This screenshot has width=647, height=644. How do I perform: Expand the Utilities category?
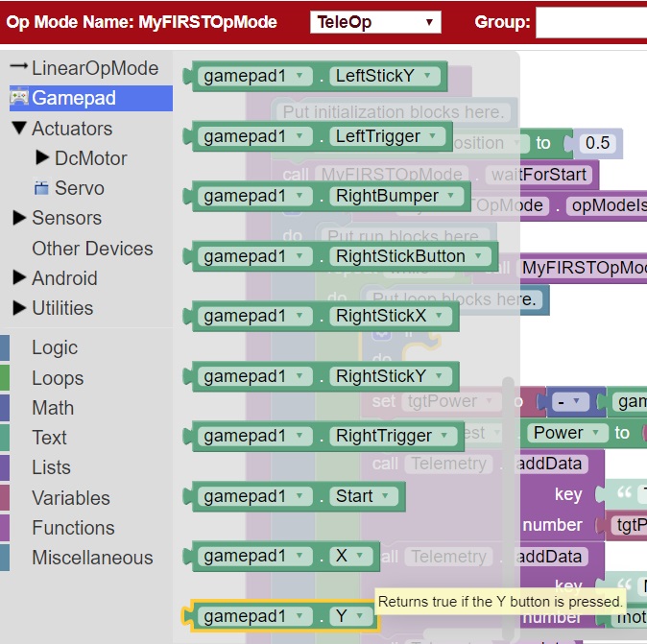tap(19, 308)
